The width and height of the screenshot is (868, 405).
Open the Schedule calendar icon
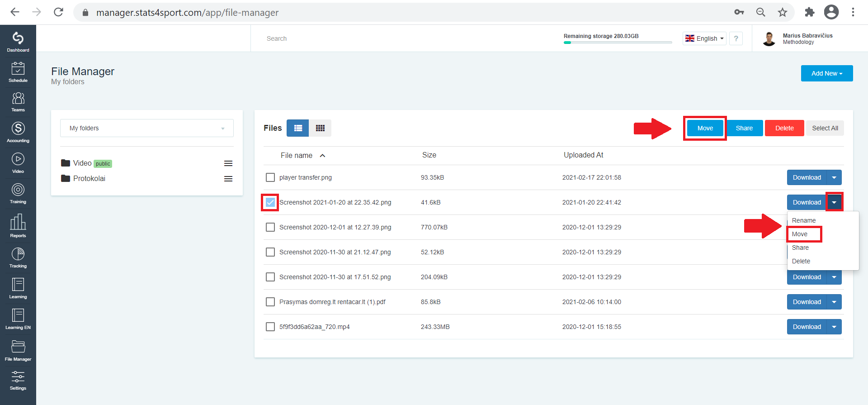click(18, 72)
